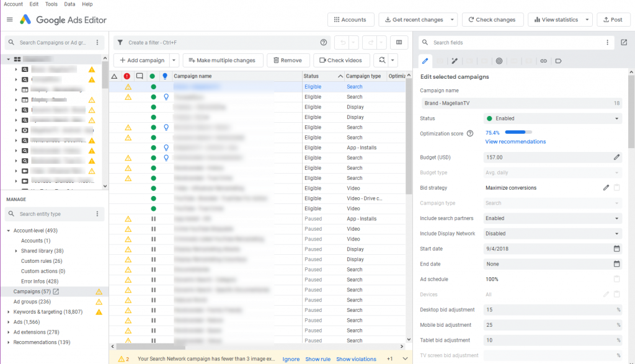Open filter help question mark icon

323,43
